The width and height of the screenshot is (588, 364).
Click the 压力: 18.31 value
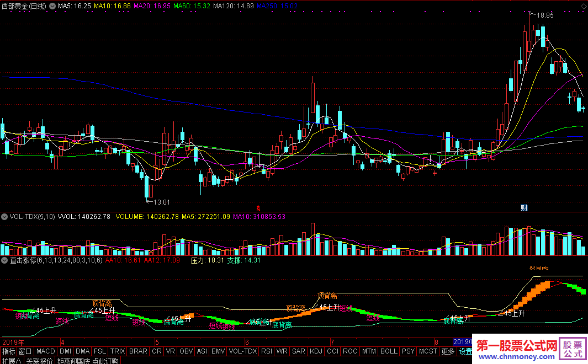point(208,260)
